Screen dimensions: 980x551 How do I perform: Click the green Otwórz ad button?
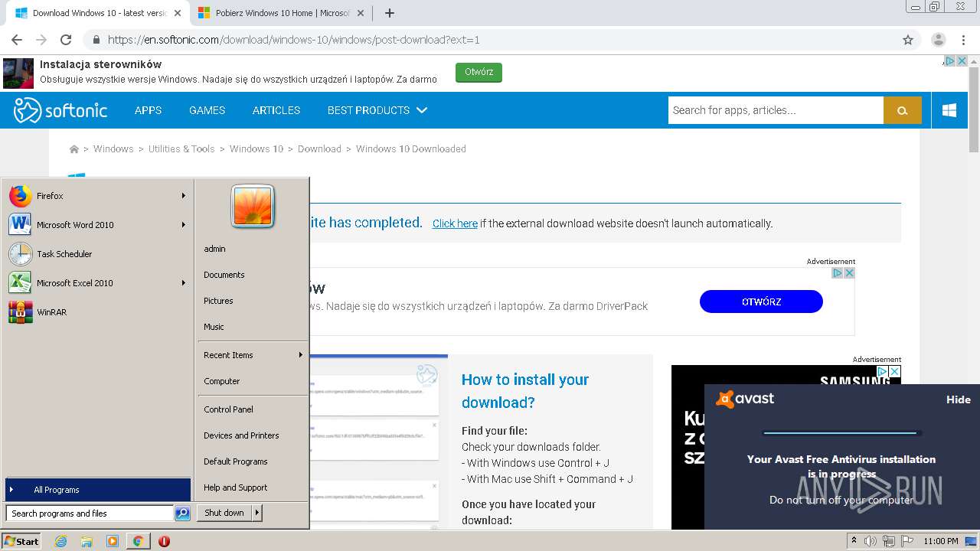[479, 72]
